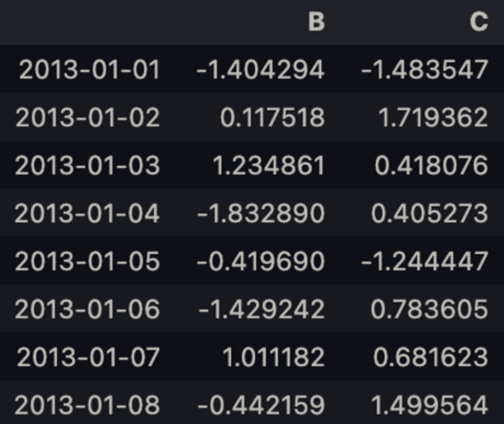
Task: Click cell value 0.117518
Action: (272, 117)
